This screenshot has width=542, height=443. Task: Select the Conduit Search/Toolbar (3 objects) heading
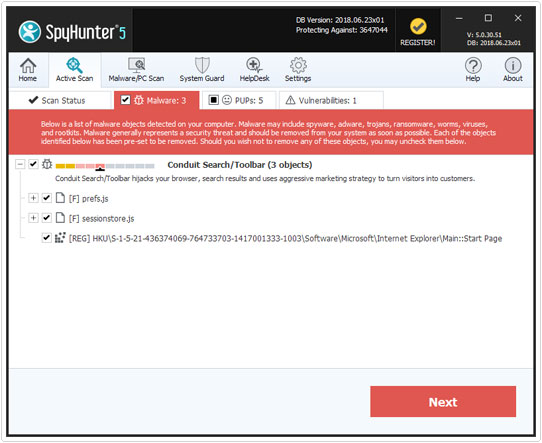(x=240, y=165)
